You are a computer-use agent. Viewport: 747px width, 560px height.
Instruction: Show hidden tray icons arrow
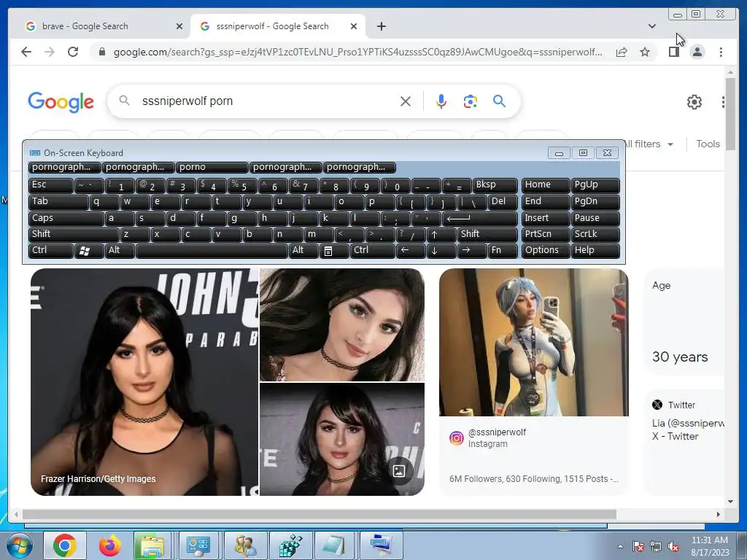(620, 547)
